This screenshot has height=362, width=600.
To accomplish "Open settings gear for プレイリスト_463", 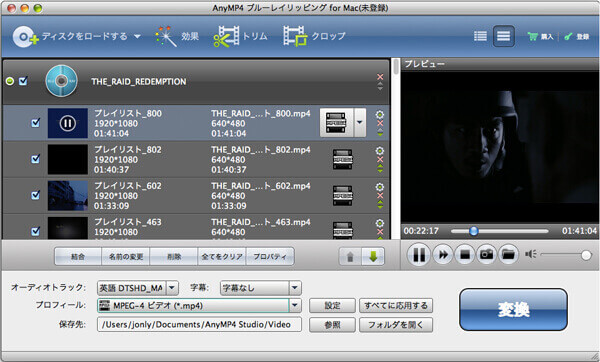I will pyautogui.click(x=380, y=223).
